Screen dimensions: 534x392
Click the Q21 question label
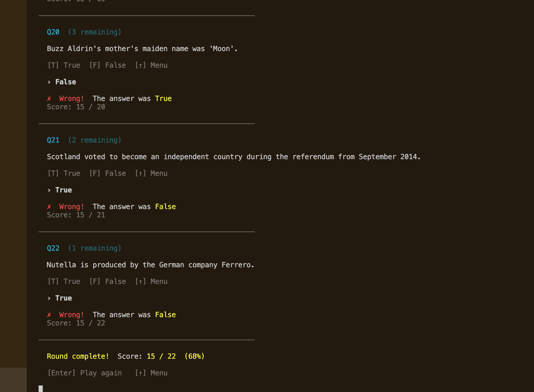[x=53, y=140]
